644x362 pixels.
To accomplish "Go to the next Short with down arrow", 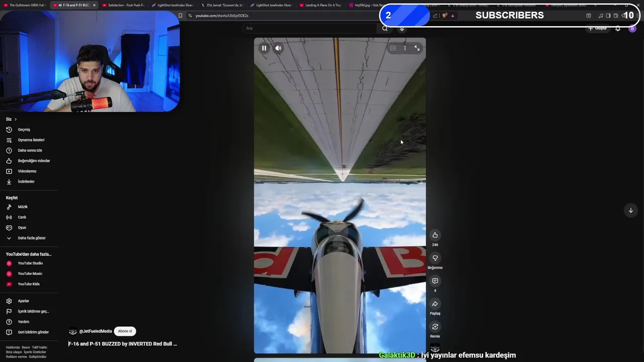I will click(630, 211).
